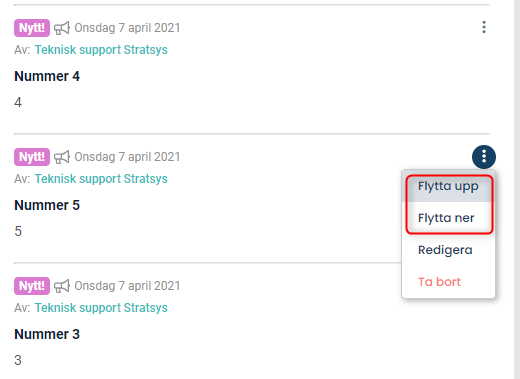Image resolution: width=520 pixels, height=379 pixels.
Task: Click the Nummer 3 post heading
Action: (x=47, y=334)
